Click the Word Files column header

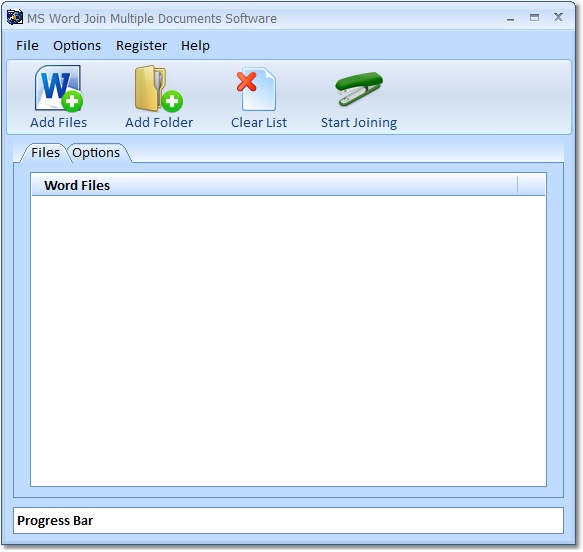pyautogui.click(x=274, y=185)
